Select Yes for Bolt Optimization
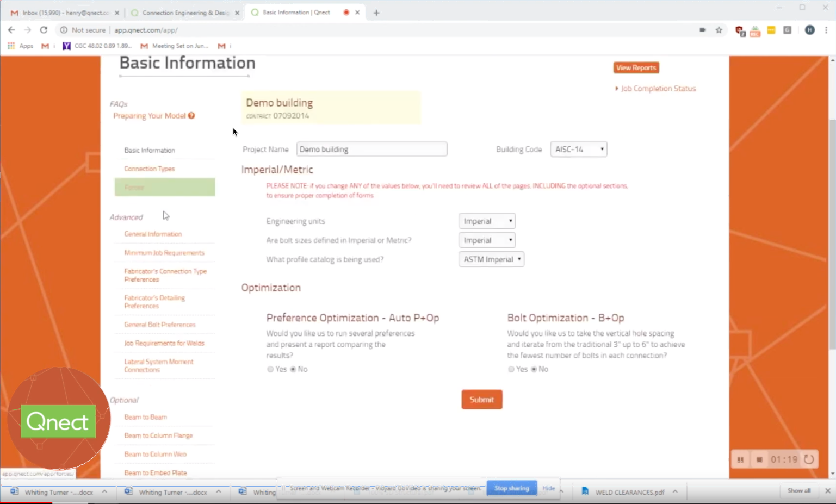836x504 pixels. coord(511,369)
